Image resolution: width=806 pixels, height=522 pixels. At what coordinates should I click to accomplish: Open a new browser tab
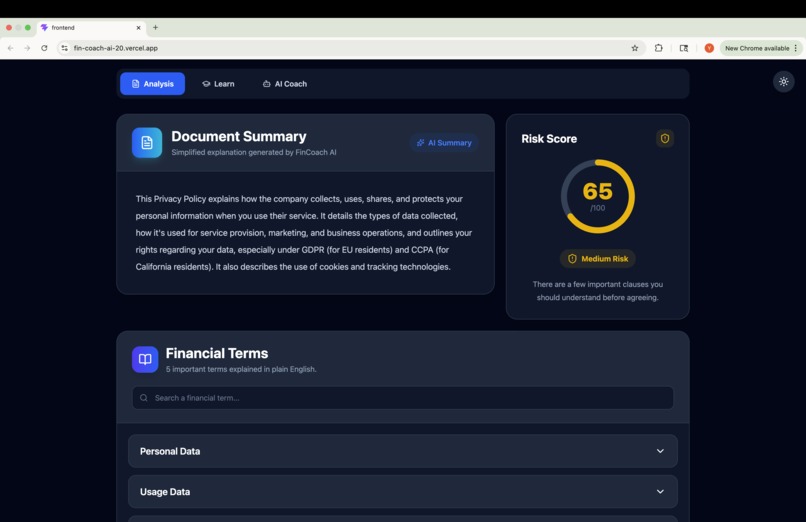tap(155, 27)
